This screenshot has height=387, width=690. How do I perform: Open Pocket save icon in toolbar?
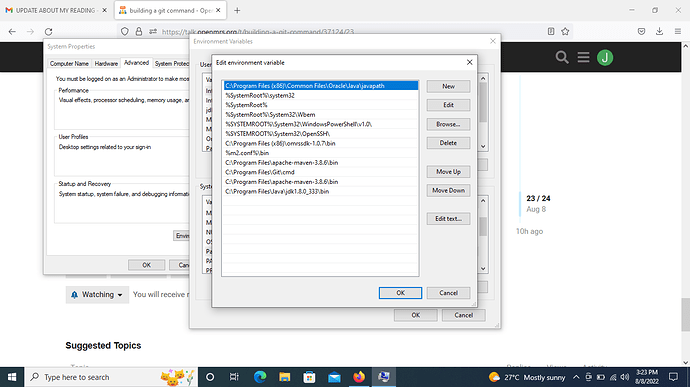point(642,31)
